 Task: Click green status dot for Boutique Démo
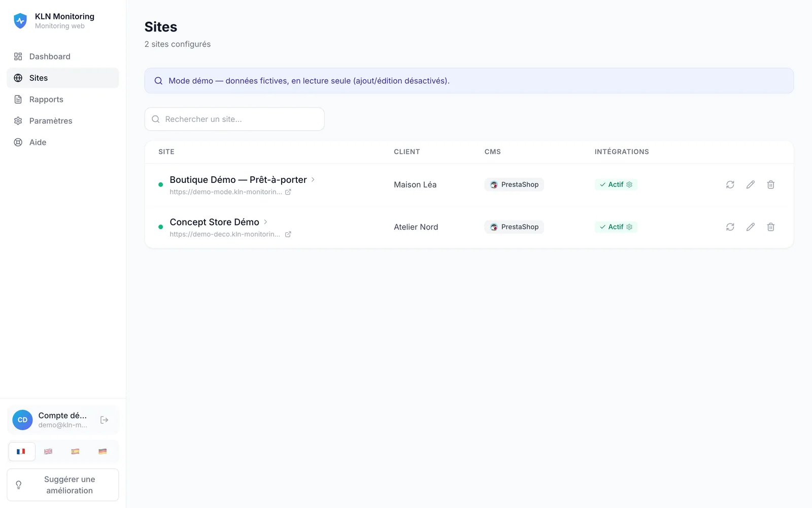click(x=161, y=184)
